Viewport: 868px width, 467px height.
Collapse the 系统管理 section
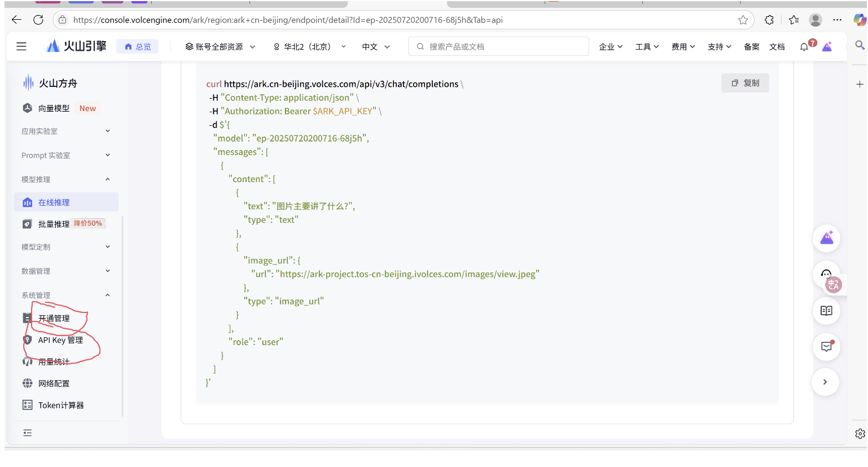(66, 296)
